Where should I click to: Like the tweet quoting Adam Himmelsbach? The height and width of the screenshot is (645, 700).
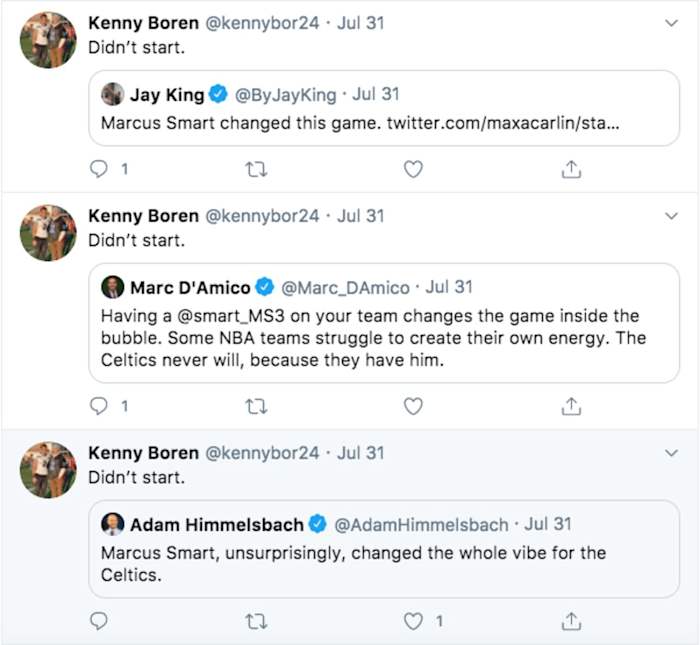click(413, 621)
